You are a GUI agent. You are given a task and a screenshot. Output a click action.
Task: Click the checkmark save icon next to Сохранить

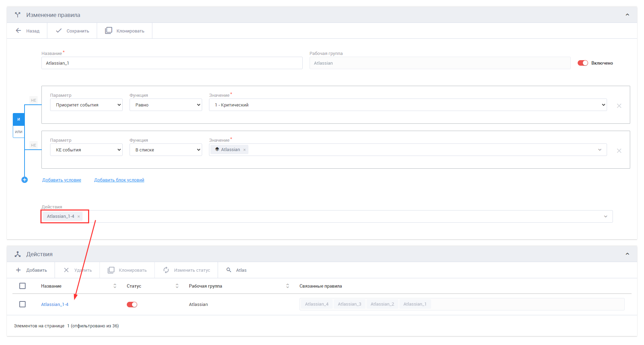point(59,31)
